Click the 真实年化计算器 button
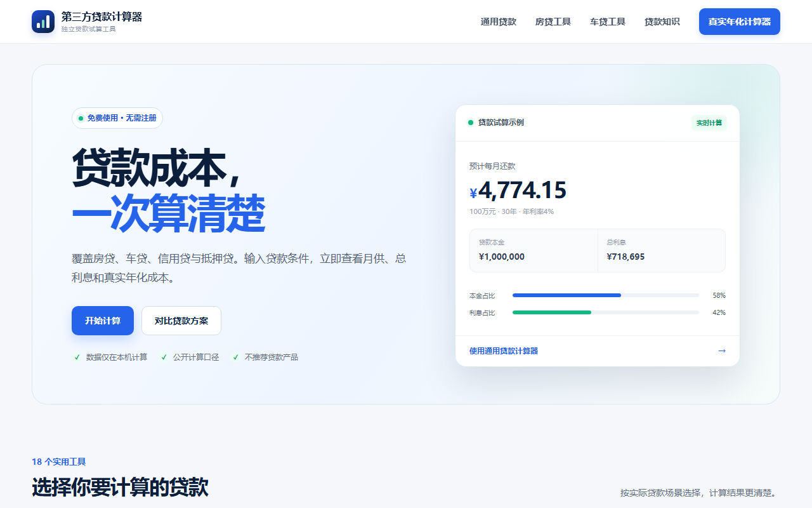Screen dimensions: 812x508 tap(740, 22)
